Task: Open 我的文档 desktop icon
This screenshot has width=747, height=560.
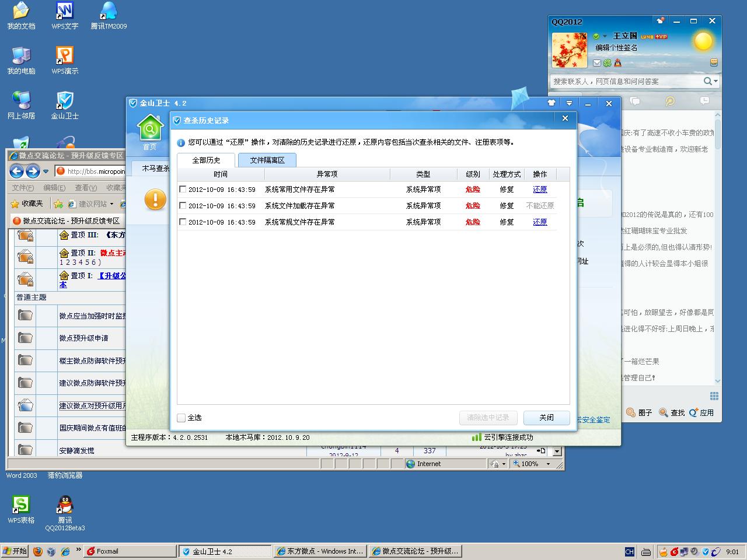Action: (21, 16)
